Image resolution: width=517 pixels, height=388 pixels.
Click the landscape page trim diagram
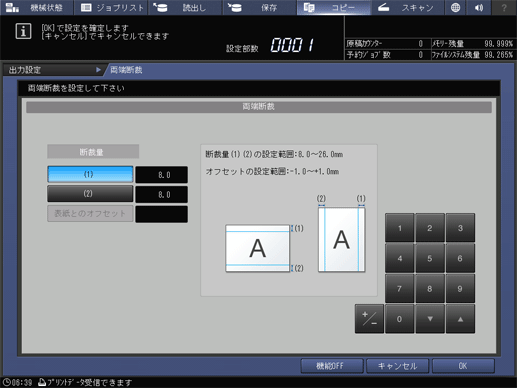tap(257, 248)
